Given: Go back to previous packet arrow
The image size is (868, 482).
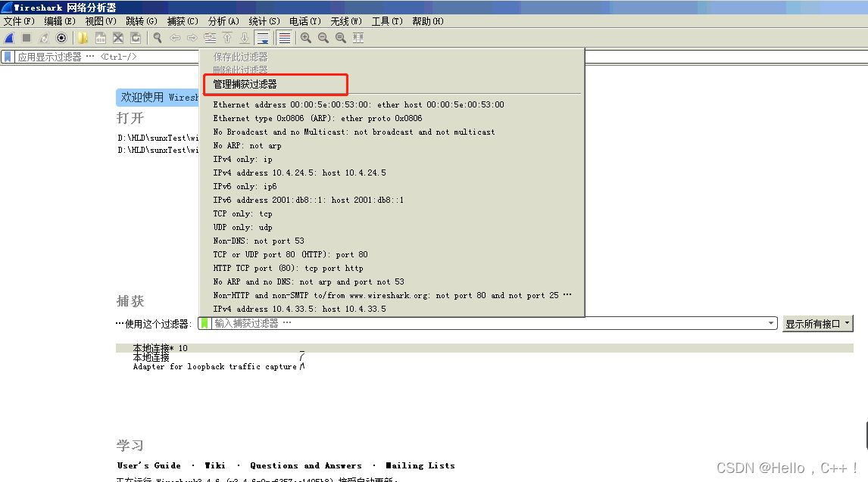Looking at the screenshot, I should tap(175, 38).
